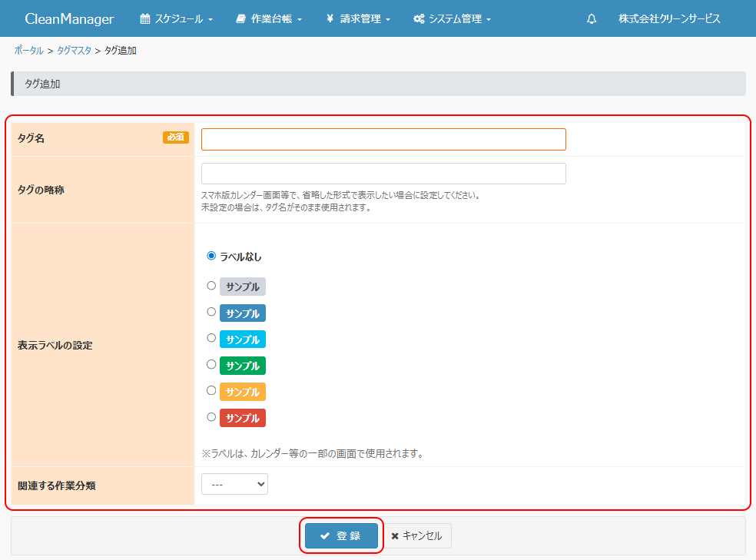Viewport: 756px width, 560px height.
Task: Click the CleanManager logo
Action: point(69,19)
